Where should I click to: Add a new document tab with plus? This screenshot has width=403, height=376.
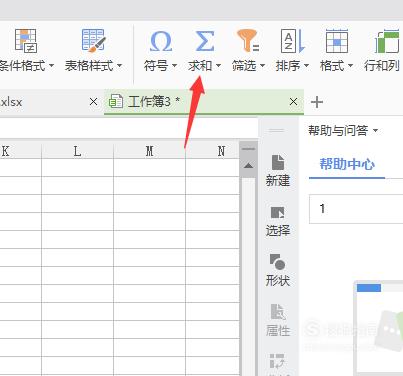point(317,102)
